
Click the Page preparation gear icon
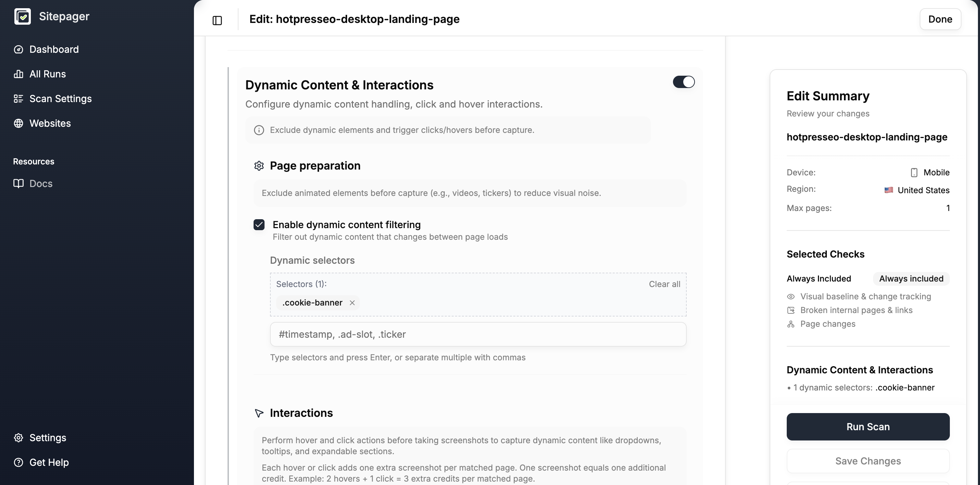point(259,165)
